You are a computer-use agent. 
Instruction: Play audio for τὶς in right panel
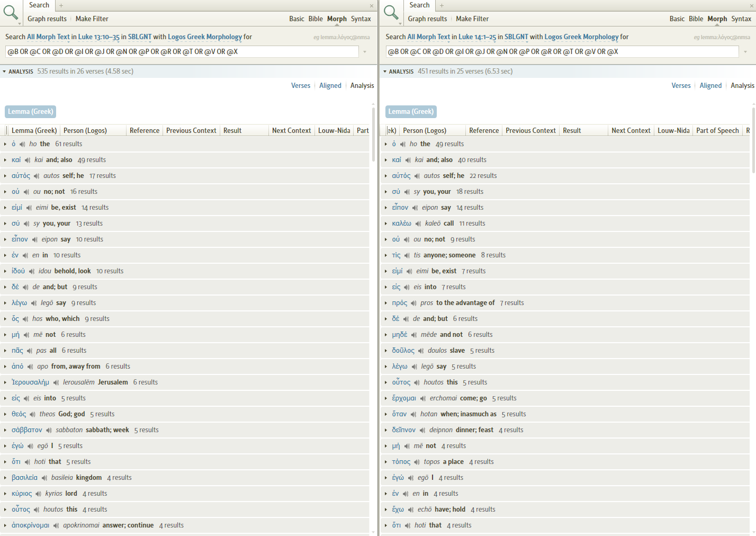click(407, 255)
